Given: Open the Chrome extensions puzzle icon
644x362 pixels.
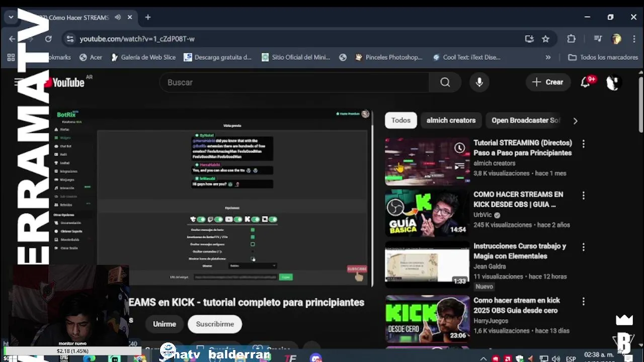Looking at the screenshot, I should 571,39.
